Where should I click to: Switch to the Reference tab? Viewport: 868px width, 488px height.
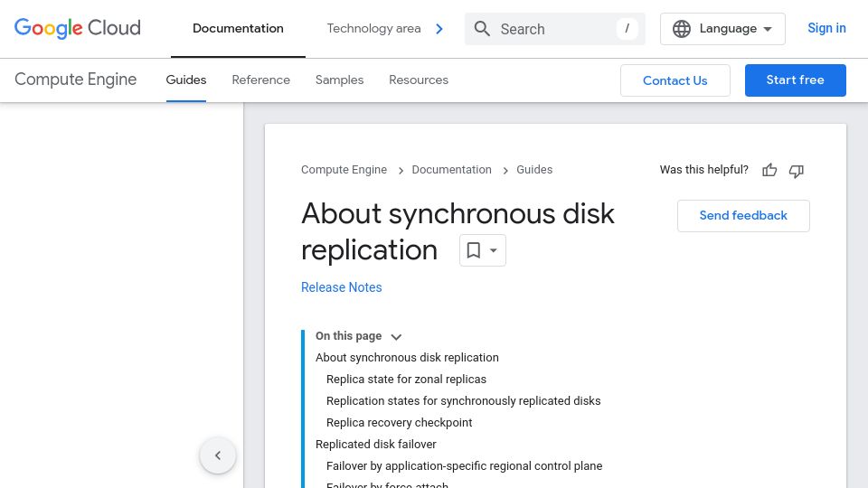point(260,80)
